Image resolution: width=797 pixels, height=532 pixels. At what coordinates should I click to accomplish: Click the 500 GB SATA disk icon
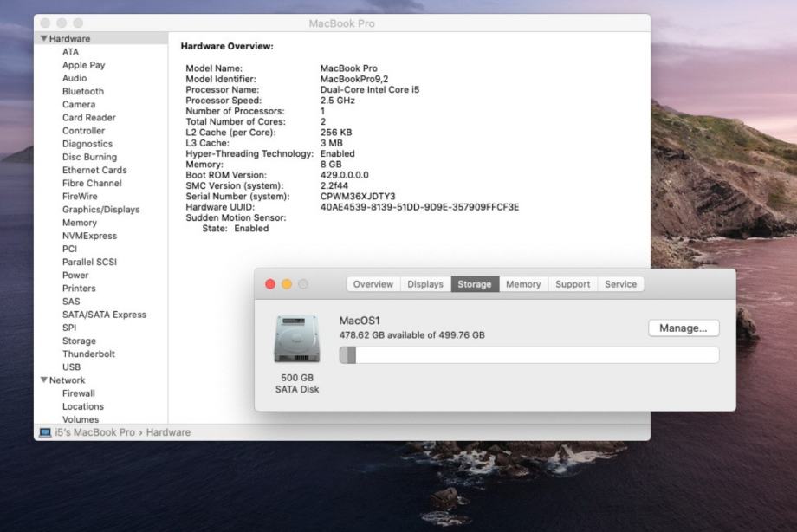point(296,339)
